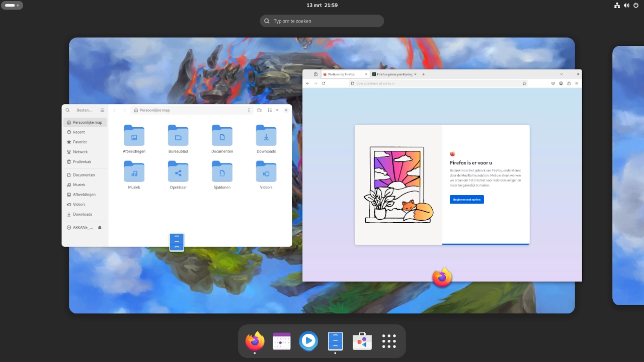
Task: Eject the ARKANE_ drive in sidebar
Action: [x=100, y=227]
